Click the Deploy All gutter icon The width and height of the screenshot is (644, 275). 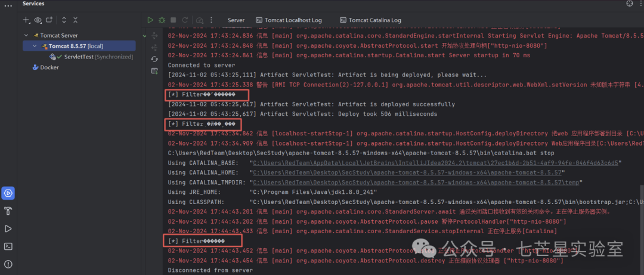coord(154,71)
